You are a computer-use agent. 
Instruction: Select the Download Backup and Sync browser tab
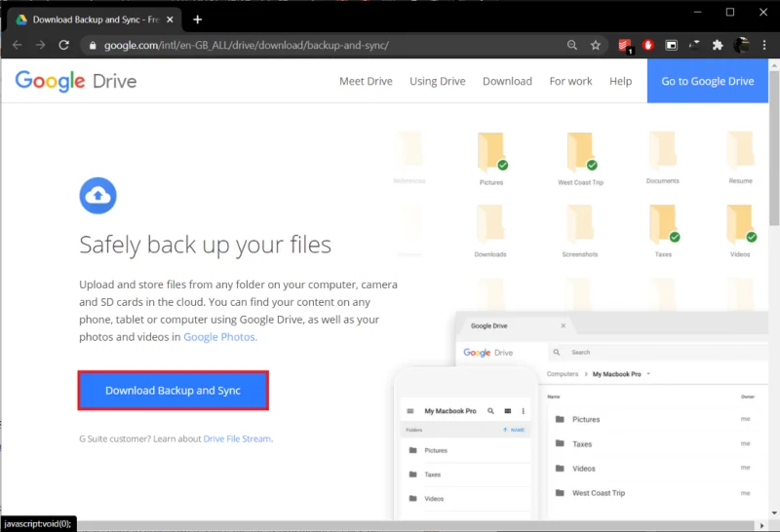click(95, 19)
